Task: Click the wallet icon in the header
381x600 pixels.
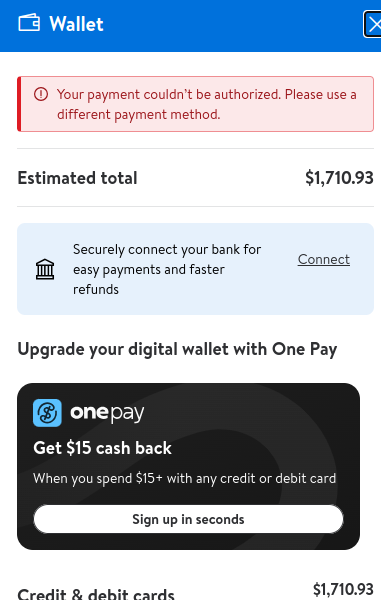Action: coord(29,23)
